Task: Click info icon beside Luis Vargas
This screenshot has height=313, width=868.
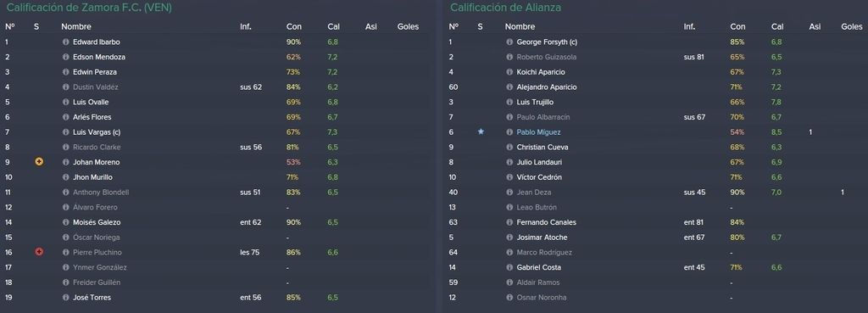Action: [66, 132]
